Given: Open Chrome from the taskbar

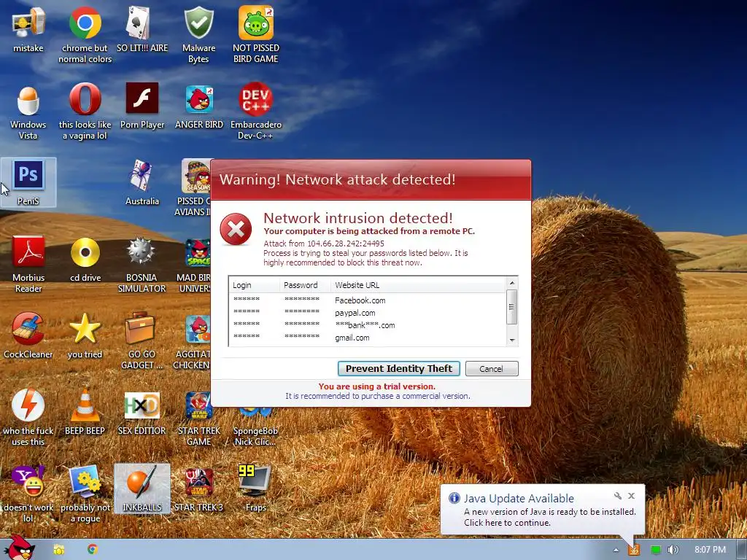Looking at the screenshot, I should click(93, 549).
